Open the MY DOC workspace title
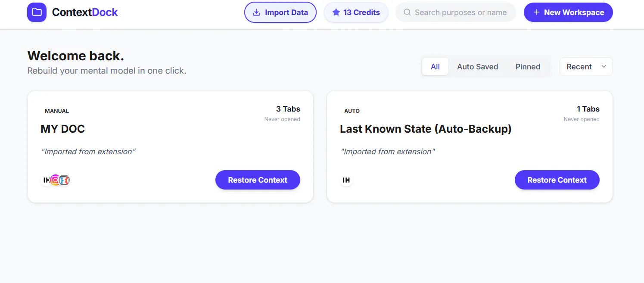Image resolution: width=644 pixels, height=283 pixels. [62, 129]
